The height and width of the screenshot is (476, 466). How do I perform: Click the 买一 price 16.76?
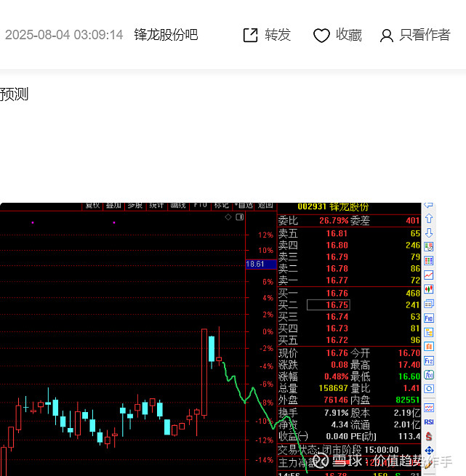pyautogui.click(x=337, y=294)
